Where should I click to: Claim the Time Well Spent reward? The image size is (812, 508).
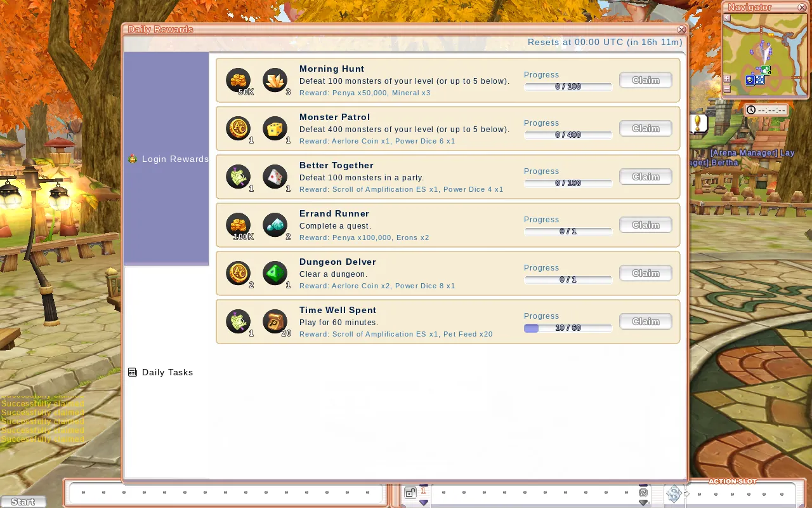646,322
